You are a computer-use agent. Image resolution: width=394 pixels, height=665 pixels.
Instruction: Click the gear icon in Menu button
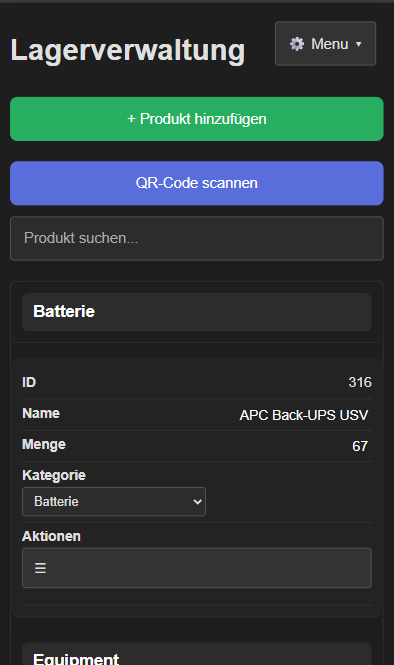tap(297, 44)
